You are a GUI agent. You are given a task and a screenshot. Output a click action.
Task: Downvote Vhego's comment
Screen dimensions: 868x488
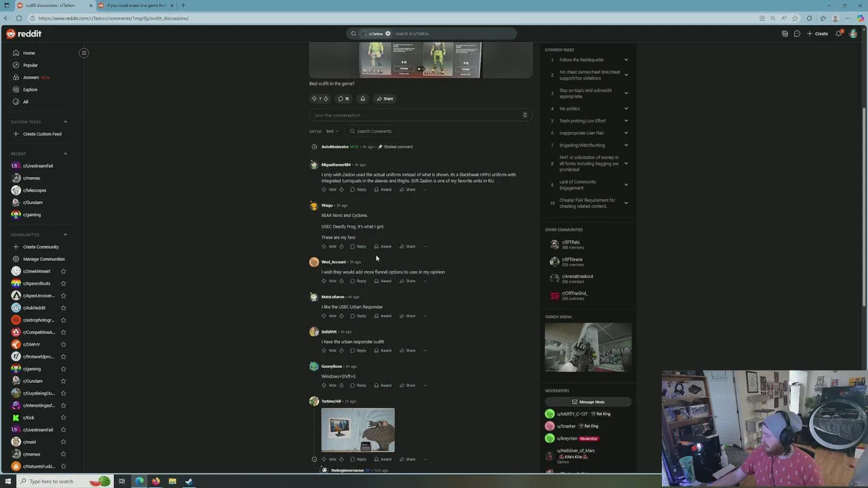pyautogui.click(x=341, y=246)
